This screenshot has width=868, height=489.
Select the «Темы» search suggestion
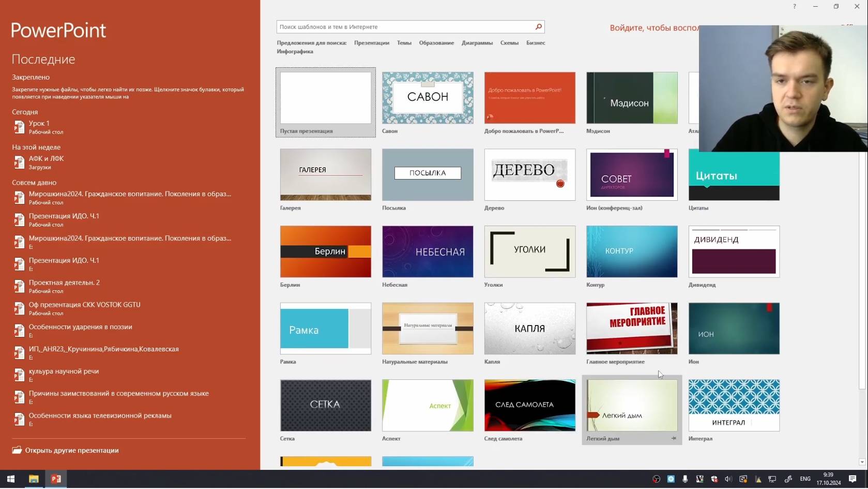(x=404, y=43)
